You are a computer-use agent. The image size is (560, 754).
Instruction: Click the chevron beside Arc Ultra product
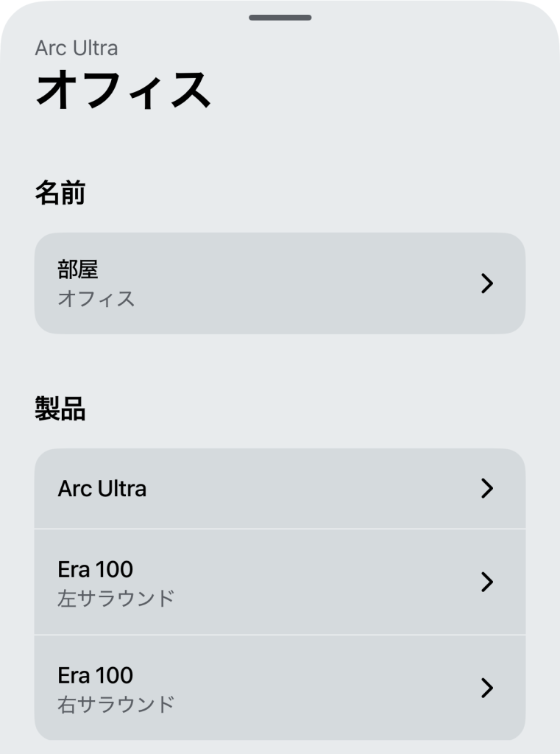pos(486,488)
